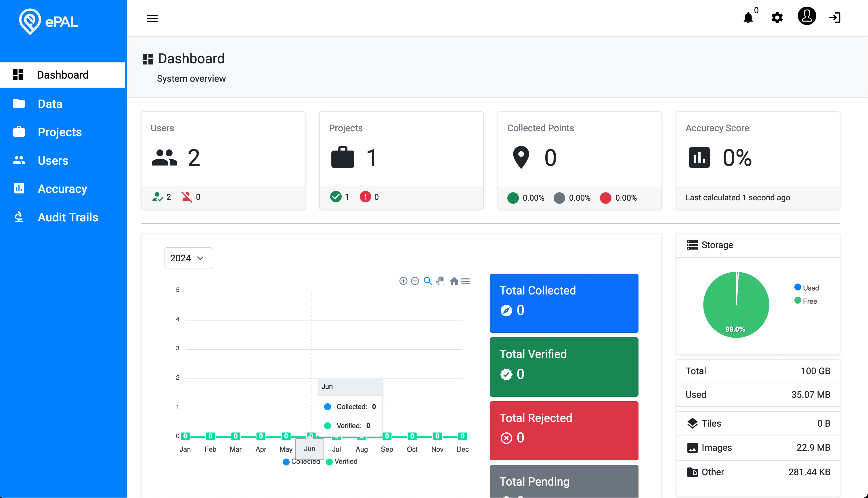Click chart zoom in plus icon
868x498 pixels.
pos(403,281)
